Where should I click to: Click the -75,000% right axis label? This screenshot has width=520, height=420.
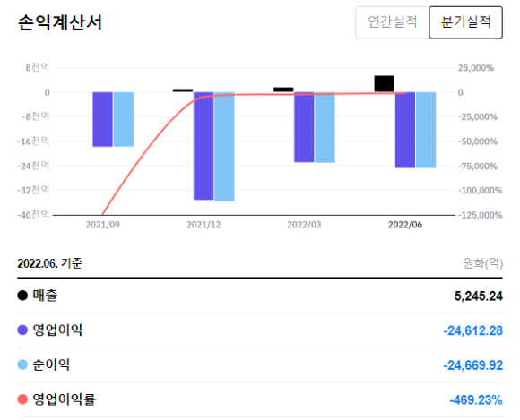[478, 166]
